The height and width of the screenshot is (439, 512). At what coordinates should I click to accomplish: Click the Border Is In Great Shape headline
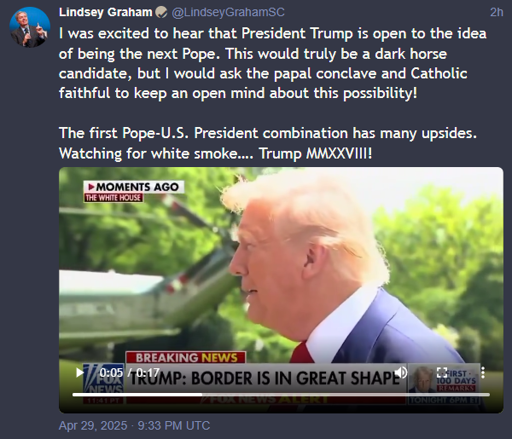(264, 379)
